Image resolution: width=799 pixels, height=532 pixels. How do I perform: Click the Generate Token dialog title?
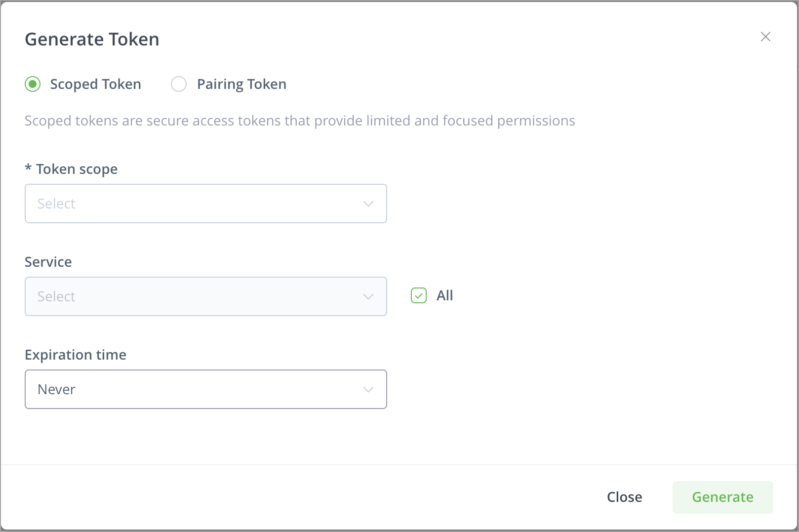[92, 40]
